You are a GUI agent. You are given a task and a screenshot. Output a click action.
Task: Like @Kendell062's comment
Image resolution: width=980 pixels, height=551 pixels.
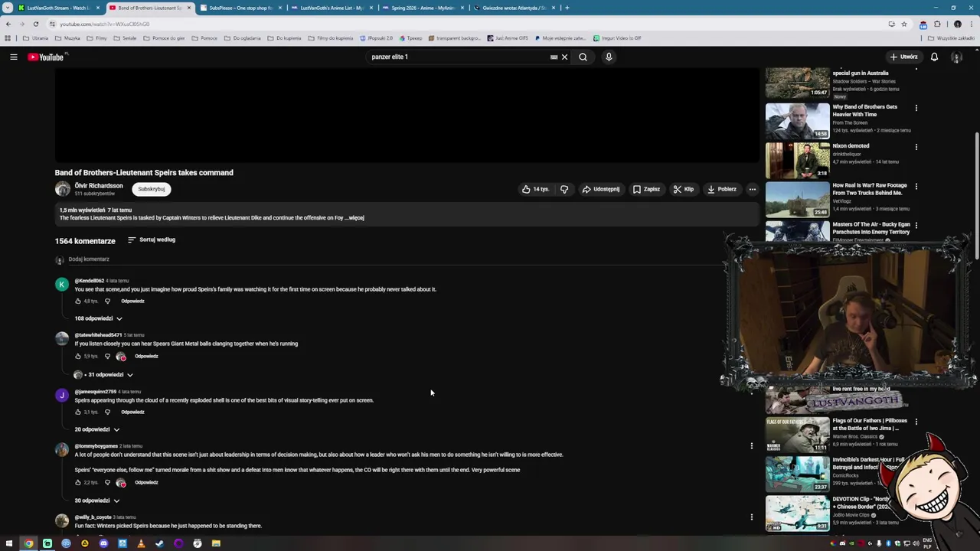tap(78, 301)
